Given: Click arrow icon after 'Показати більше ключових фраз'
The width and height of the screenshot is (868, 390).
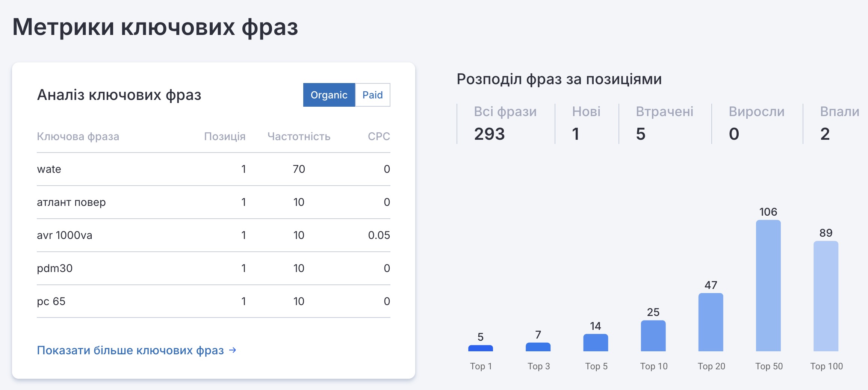Looking at the screenshot, I should pos(233,350).
